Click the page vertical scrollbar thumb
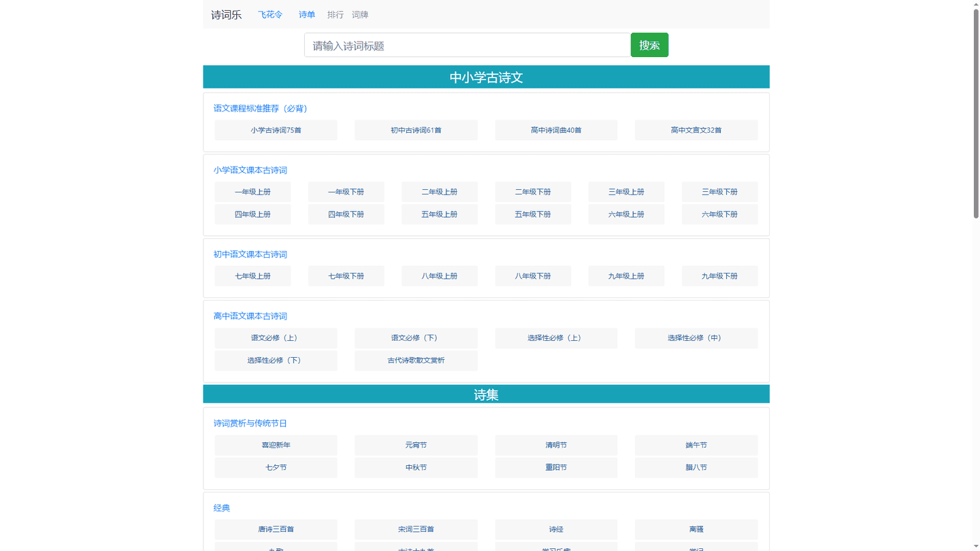980x551 pixels. coord(976,112)
